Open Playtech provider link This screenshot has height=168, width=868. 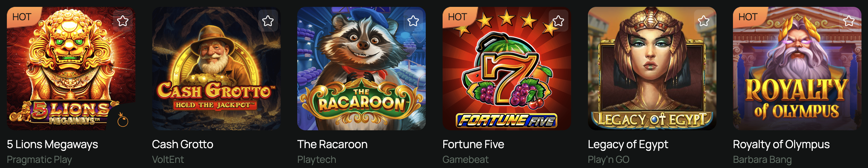pos(316,159)
